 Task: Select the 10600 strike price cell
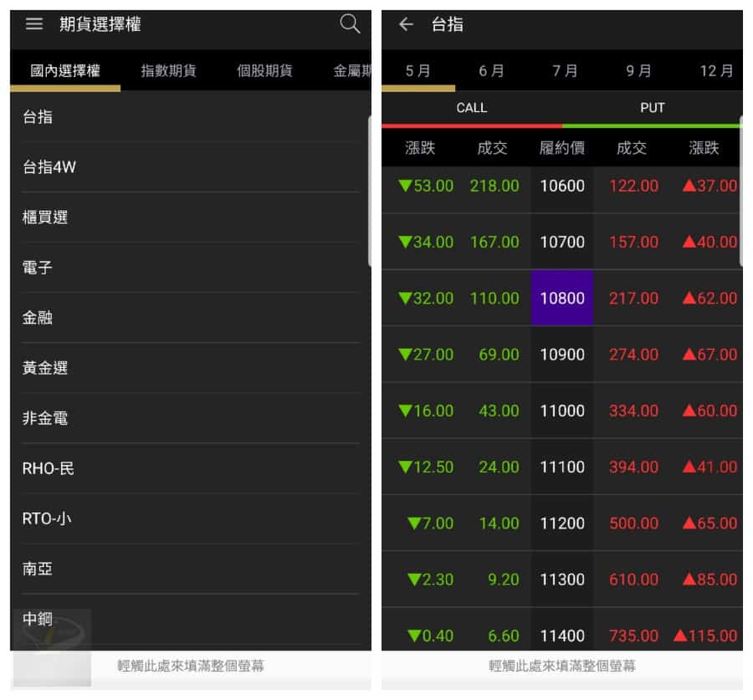[562, 186]
